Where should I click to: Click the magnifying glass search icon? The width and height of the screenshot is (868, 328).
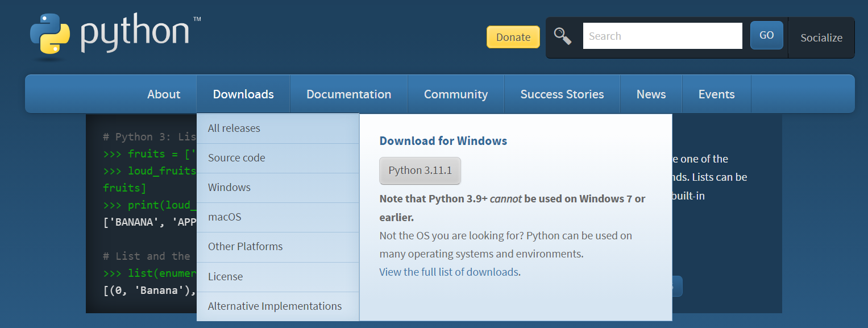click(563, 36)
